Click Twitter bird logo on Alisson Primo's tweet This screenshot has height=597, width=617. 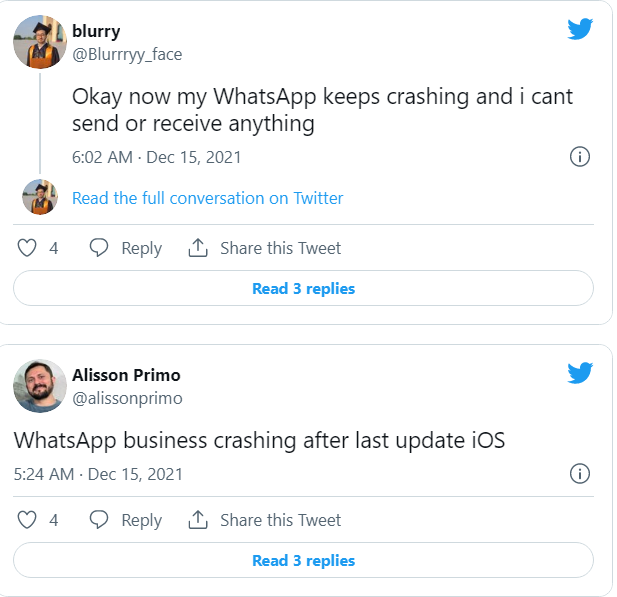(580, 373)
